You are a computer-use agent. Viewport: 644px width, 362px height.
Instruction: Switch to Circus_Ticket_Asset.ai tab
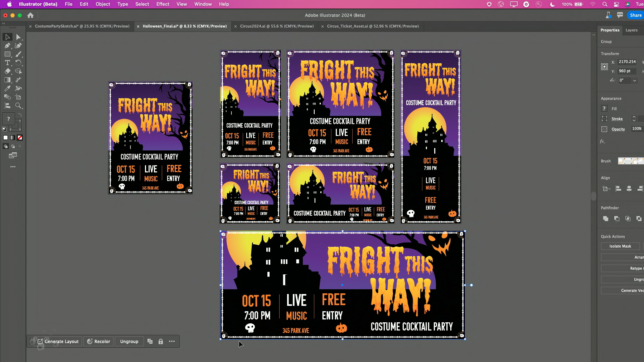click(x=373, y=26)
